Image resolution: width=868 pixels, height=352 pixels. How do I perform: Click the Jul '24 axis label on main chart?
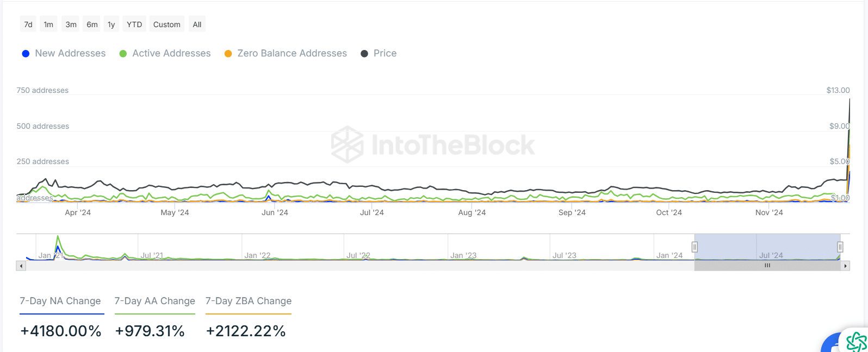[x=372, y=212]
